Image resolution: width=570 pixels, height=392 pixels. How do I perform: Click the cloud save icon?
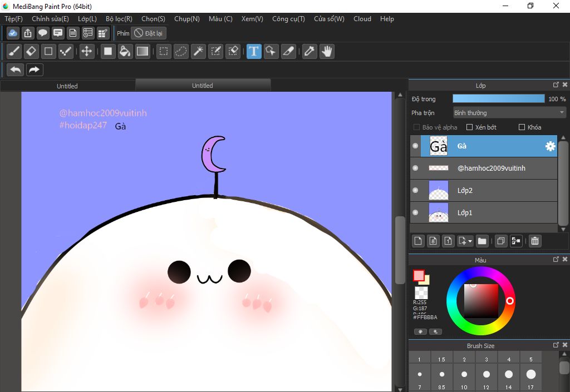pos(13,33)
